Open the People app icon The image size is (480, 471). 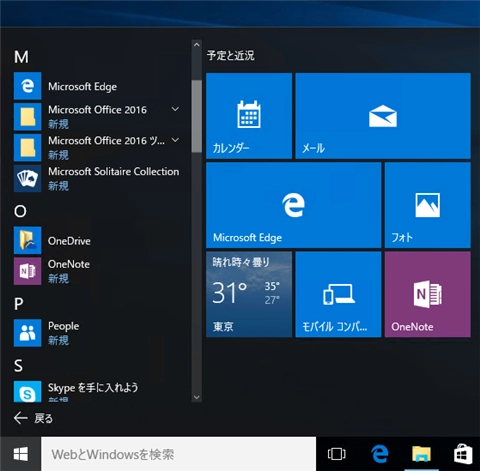(x=27, y=333)
